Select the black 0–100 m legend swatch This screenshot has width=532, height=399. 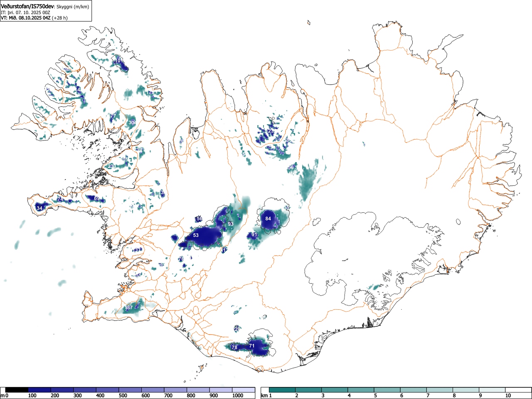17,390
